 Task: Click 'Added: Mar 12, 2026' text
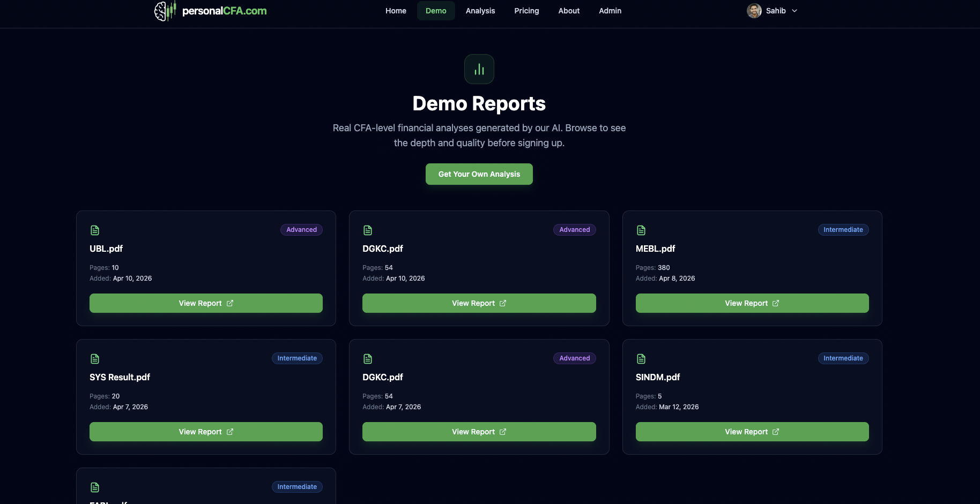point(667,407)
